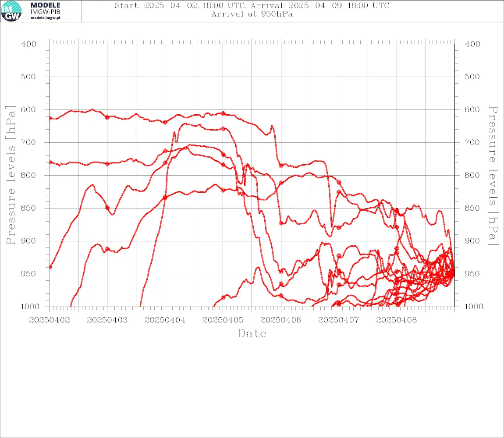
Task: Click trajectory marker near 810 hPa on 20250407
Action: 339,182
